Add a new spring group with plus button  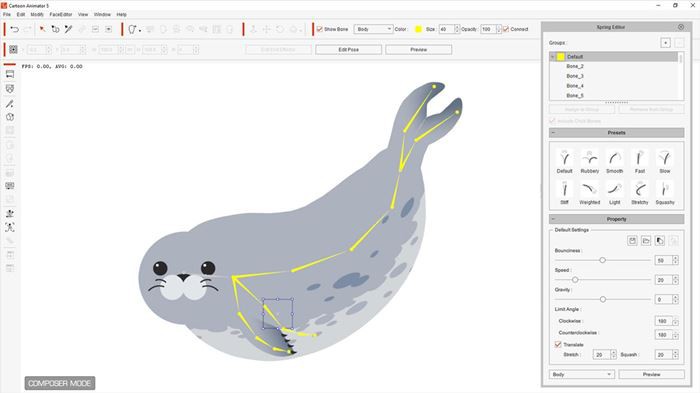(665, 43)
